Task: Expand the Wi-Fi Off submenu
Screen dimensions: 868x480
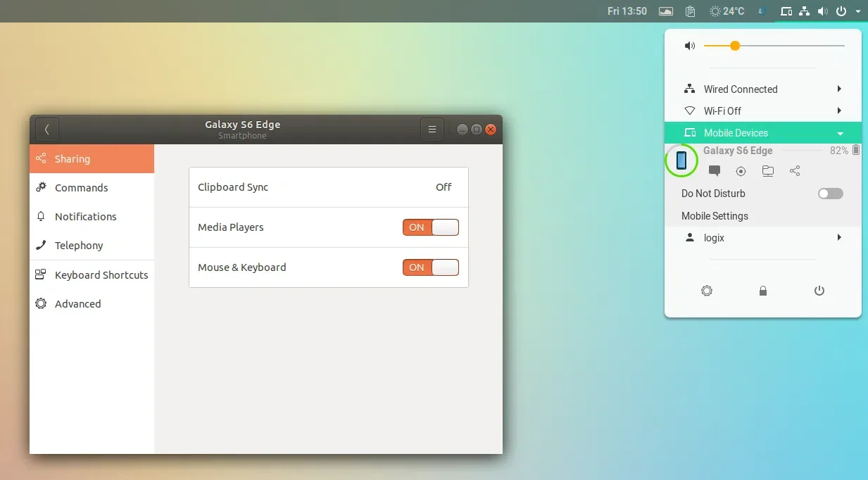Action: tap(763, 111)
